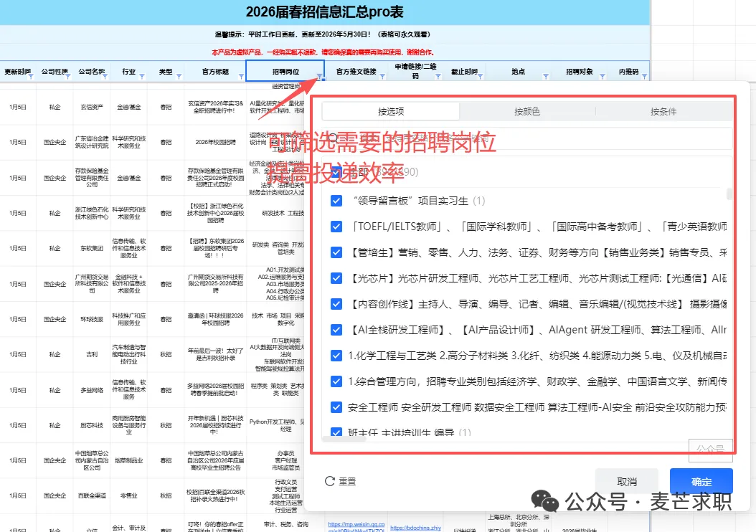756x532 pixels.
Task: Select the 邀请函|环球技服2026年校园招聘 cell
Action: pos(215,320)
